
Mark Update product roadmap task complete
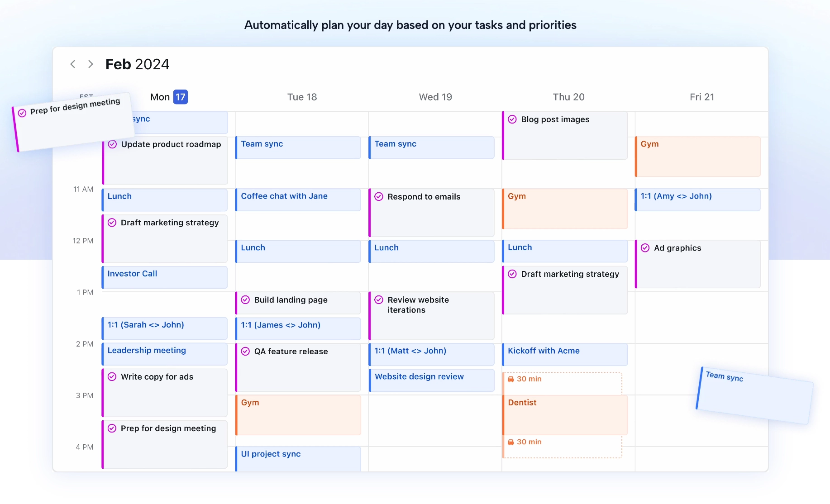tap(112, 144)
